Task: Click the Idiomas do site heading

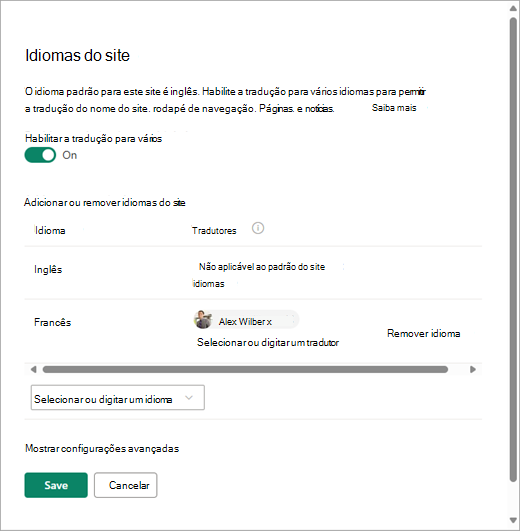Action: click(x=77, y=55)
